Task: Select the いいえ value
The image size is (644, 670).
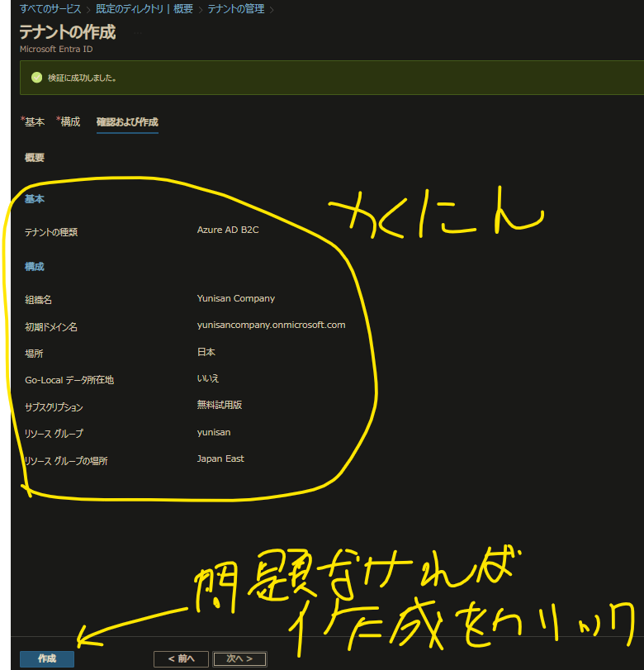Action: (208, 378)
